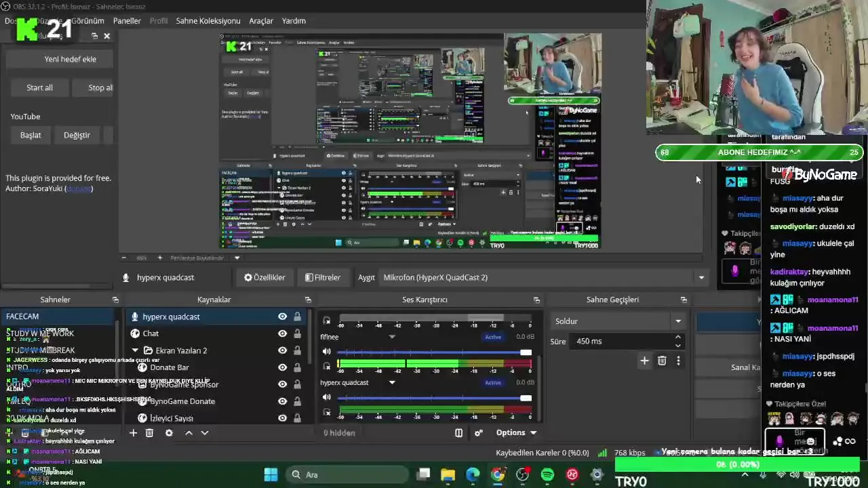The width and height of the screenshot is (868, 488).
Task: Open the Paneller menu
Action: pos(127,21)
